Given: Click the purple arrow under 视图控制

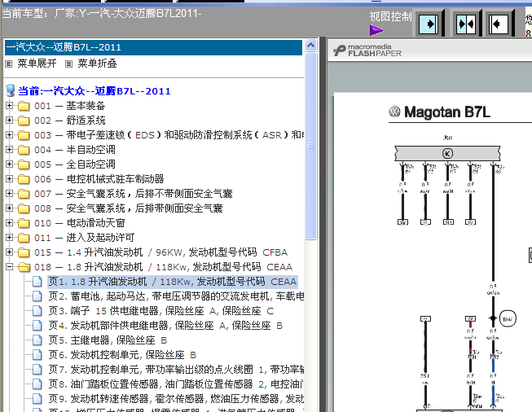Looking at the screenshot, I should (376, 30).
